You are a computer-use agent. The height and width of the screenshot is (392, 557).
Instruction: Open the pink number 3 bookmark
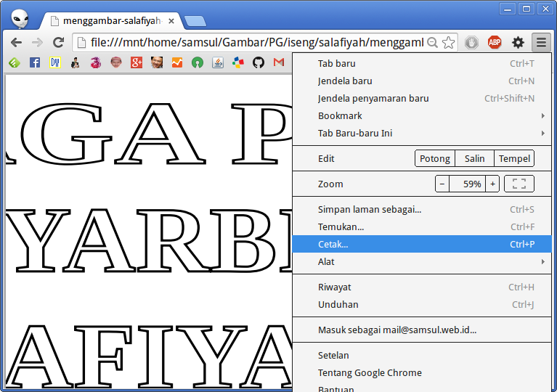[96, 63]
